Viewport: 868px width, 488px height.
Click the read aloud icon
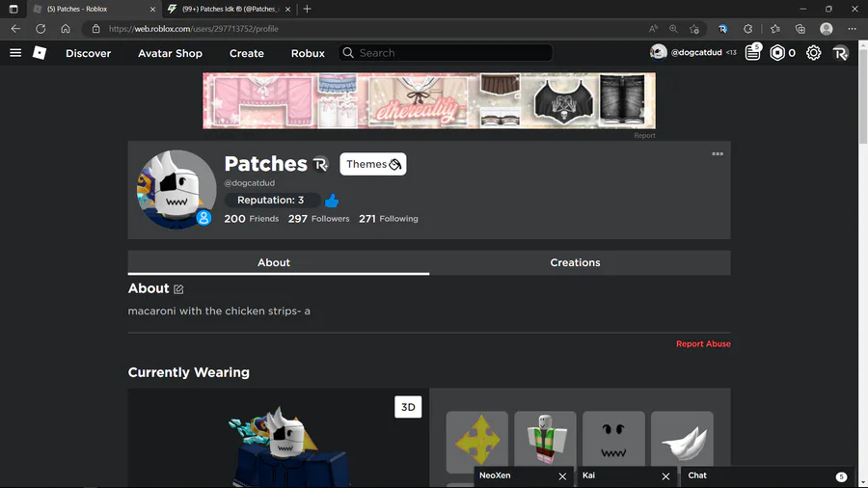coord(653,29)
